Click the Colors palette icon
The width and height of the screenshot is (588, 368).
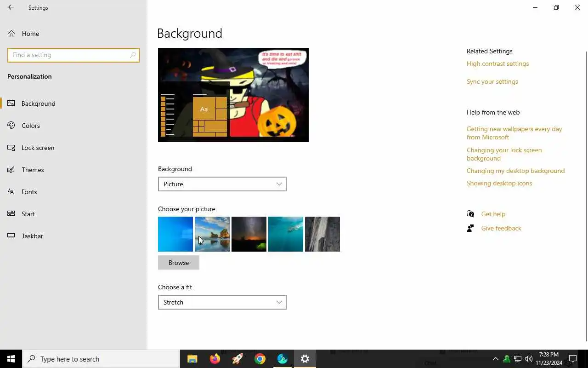pos(11,126)
